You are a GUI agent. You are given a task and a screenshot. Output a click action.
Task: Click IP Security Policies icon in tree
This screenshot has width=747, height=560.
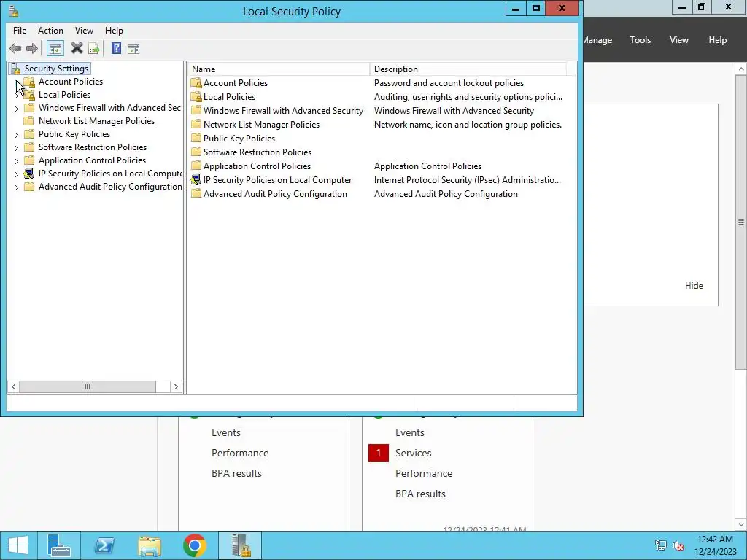pos(29,174)
